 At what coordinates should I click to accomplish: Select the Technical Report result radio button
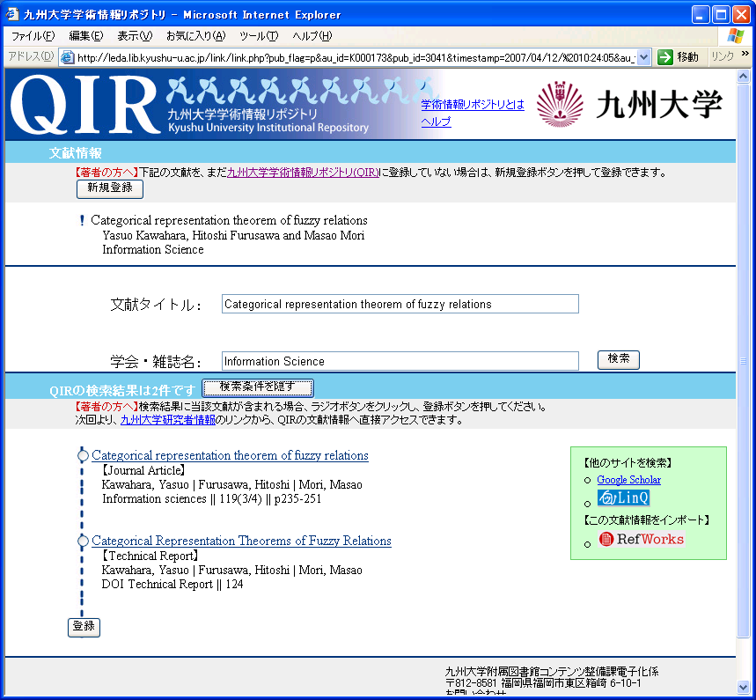[84, 541]
